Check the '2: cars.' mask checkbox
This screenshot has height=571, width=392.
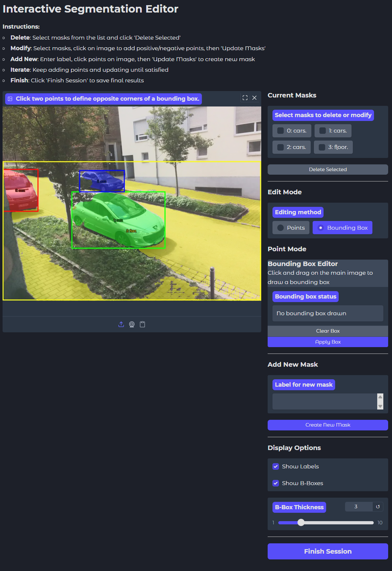coord(281,147)
